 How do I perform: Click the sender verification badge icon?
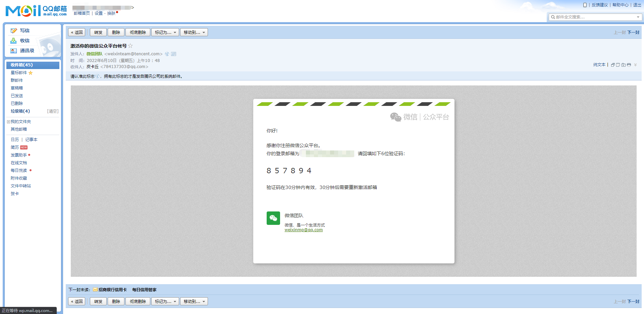click(x=167, y=54)
